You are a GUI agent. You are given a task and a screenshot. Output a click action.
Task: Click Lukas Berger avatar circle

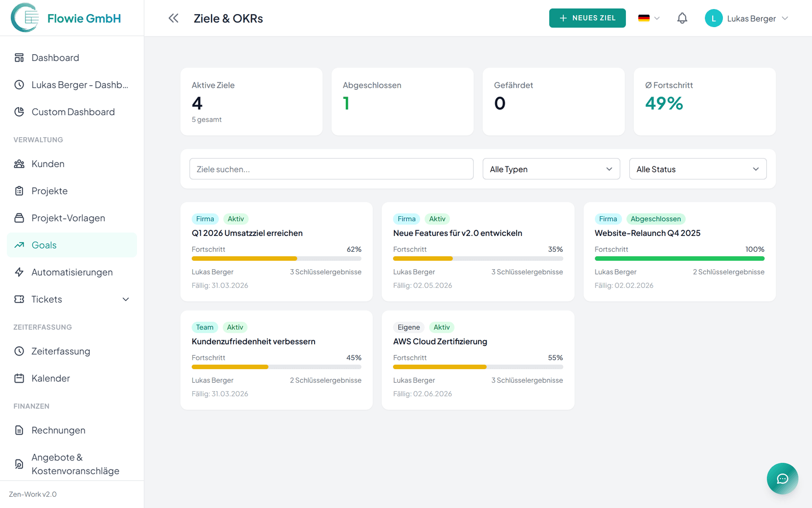713,18
